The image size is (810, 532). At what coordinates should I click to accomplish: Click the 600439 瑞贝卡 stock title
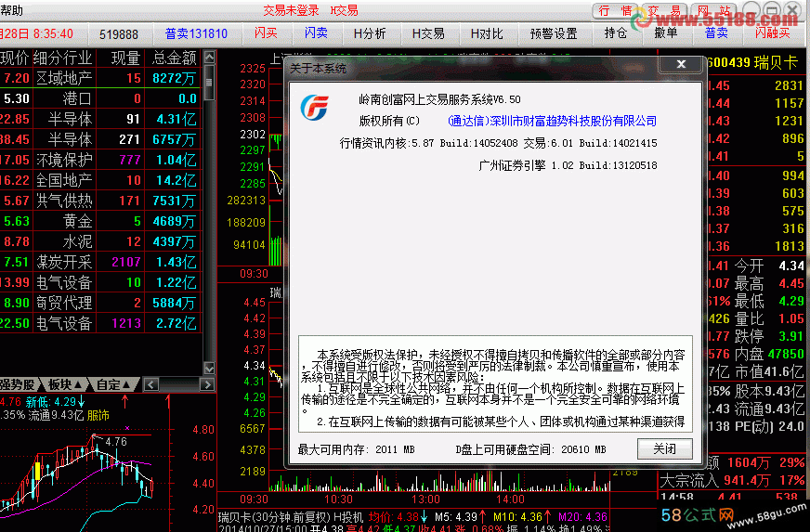coord(752,62)
